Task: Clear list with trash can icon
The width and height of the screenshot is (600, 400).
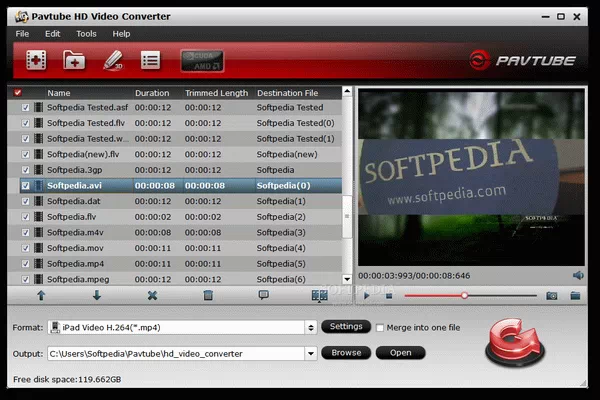Action: pyautogui.click(x=208, y=295)
